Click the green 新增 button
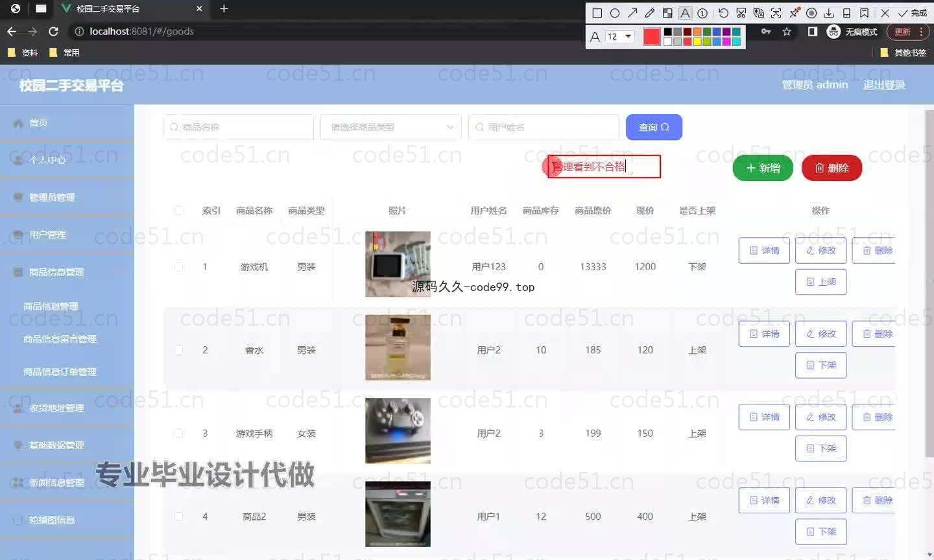This screenshot has width=934, height=560. 763,168
